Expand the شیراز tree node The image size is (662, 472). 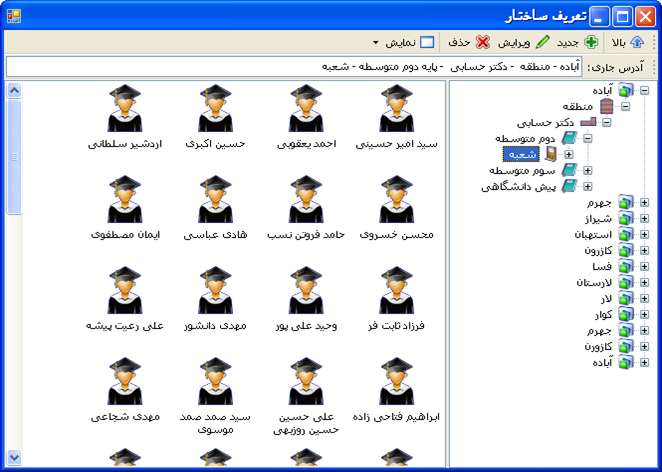pos(644,219)
